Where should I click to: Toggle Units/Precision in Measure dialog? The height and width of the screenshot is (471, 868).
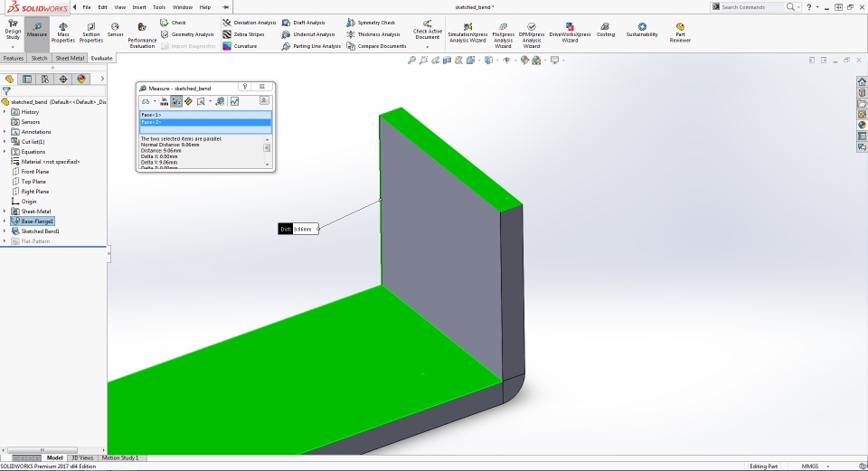[165, 101]
